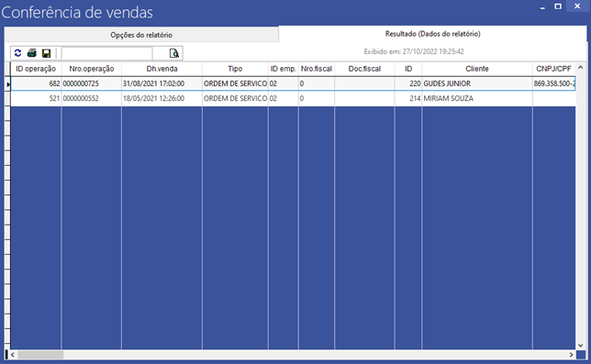Click the Tipo column header
Viewport: 591px width, 364px height.
235,69
